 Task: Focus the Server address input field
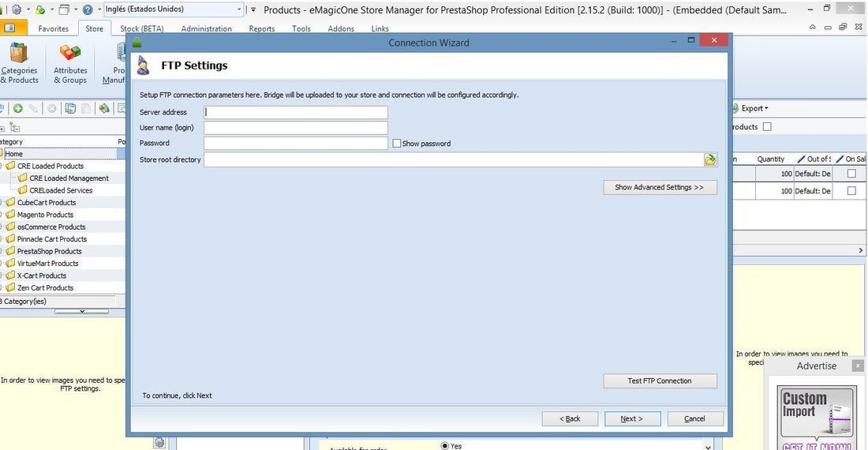(x=296, y=112)
